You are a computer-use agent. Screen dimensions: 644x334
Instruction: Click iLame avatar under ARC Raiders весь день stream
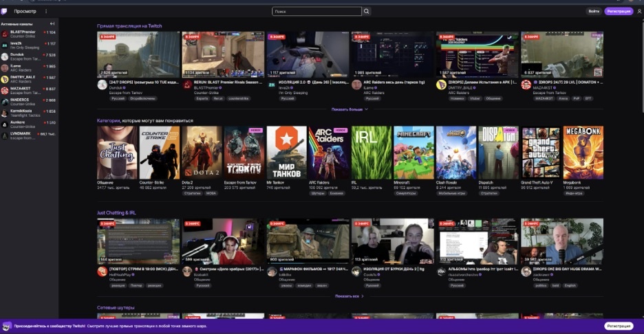(x=356, y=85)
